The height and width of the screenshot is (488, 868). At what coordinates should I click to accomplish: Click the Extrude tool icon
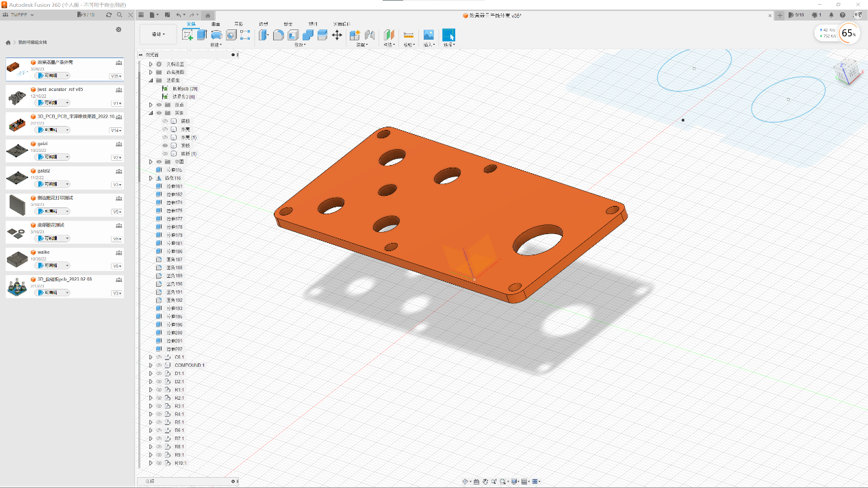pos(202,35)
